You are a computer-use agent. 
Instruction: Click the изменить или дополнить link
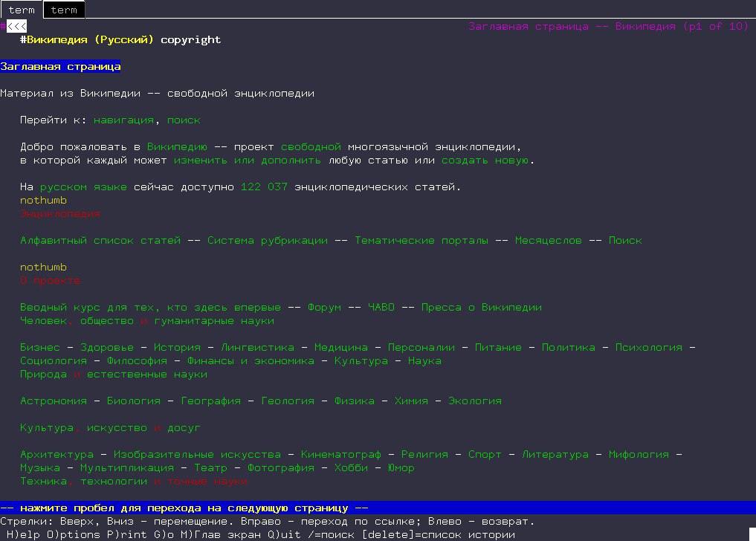pyautogui.click(x=248, y=160)
